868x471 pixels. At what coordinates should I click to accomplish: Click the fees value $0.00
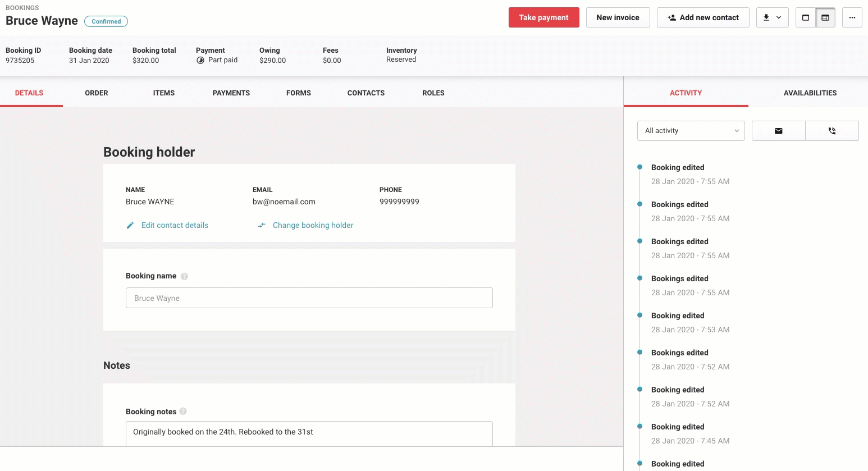(332, 60)
